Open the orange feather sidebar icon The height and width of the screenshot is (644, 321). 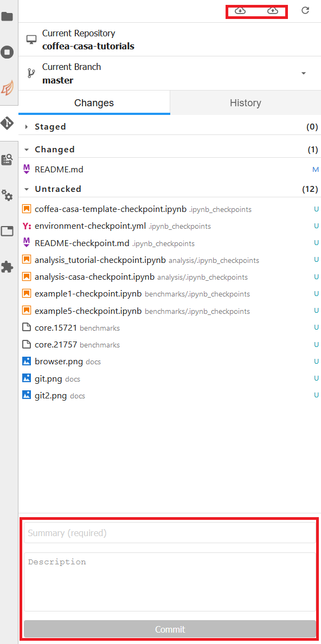pyautogui.click(x=8, y=87)
